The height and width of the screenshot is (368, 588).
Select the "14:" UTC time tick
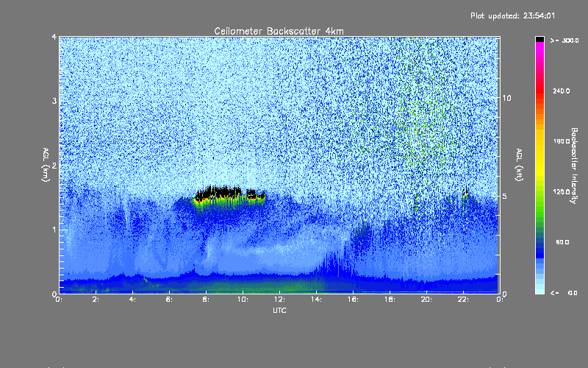[x=316, y=300]
